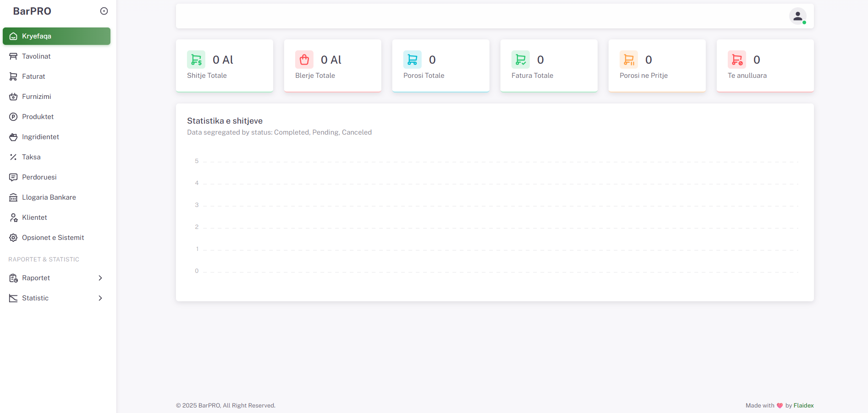Open the BarPRO logo link

point(32,11)
